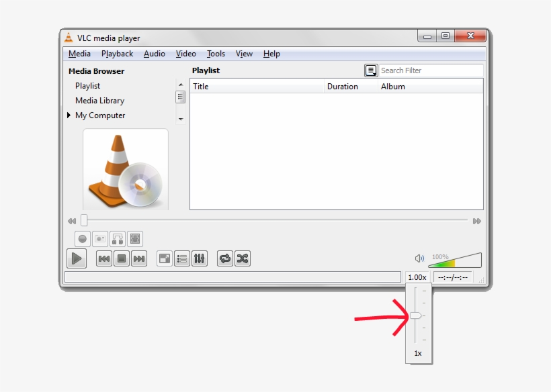
Task: Click the frame by frame button
Action: pyautogui.click(x=135, y=239)
